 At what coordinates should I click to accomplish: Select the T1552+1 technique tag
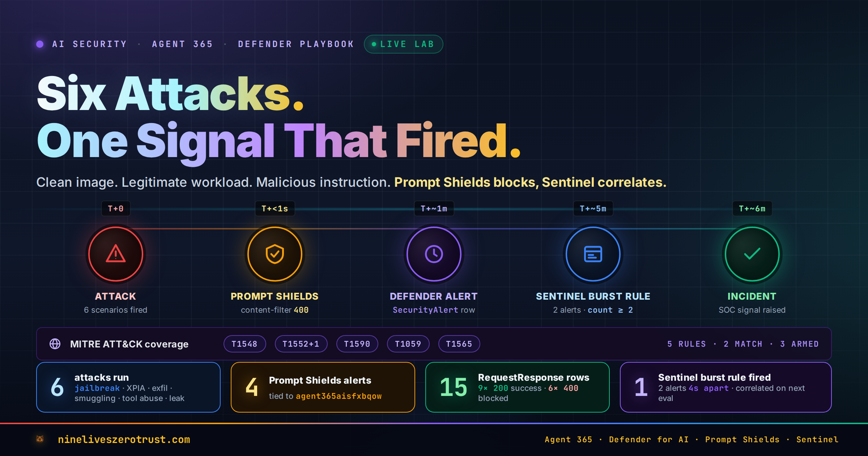301,344
